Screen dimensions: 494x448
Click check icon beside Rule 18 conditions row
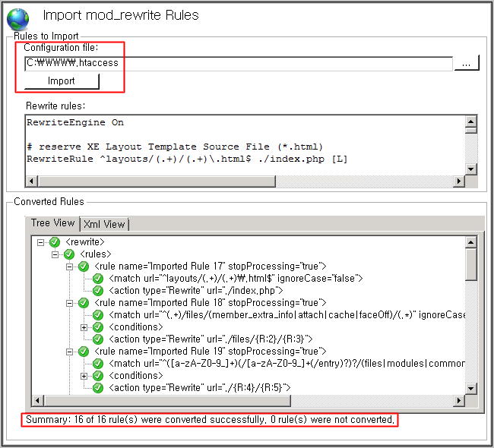coord(98,327)
